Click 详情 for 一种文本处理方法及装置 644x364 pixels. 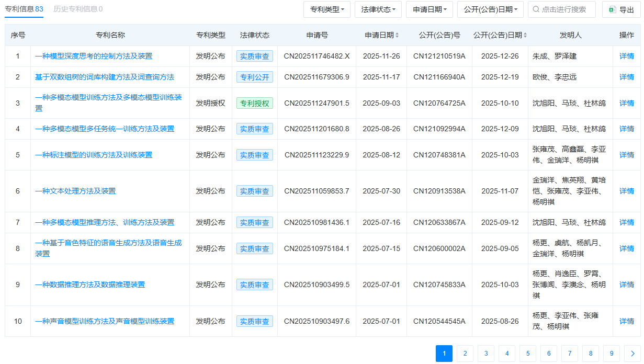(626, 191)
